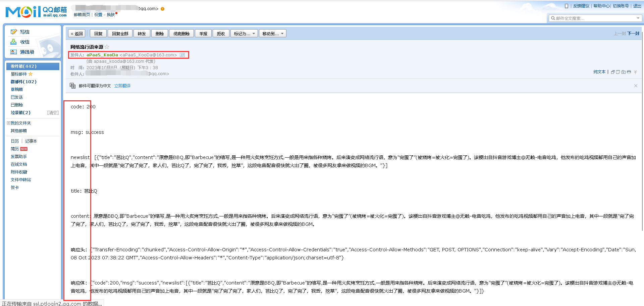Open the 通讯录 contacts icon
The height and width of the screenshot is (306, 644).
click(x=13, y=52)
